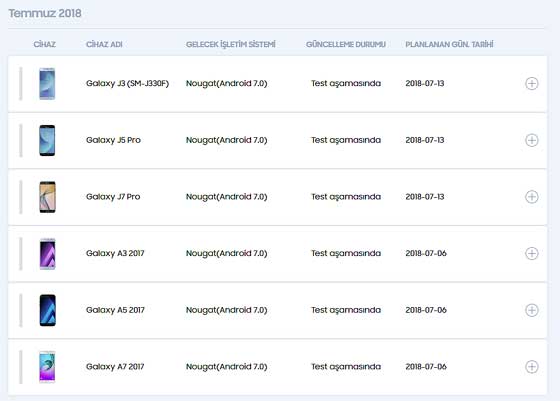The height and width of the screenshot is (401, 560).
Task: Click the Galaxy J7 Pro phone thumbnail
Action: click(x=48, y=197)
